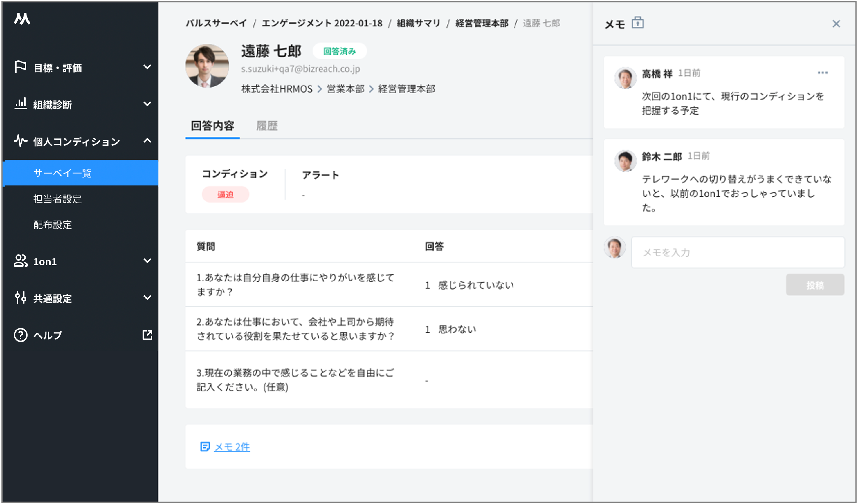Click the flag icon for 目標・評価
The height and width of the screenshot is (504, 858).
[20, 67]
